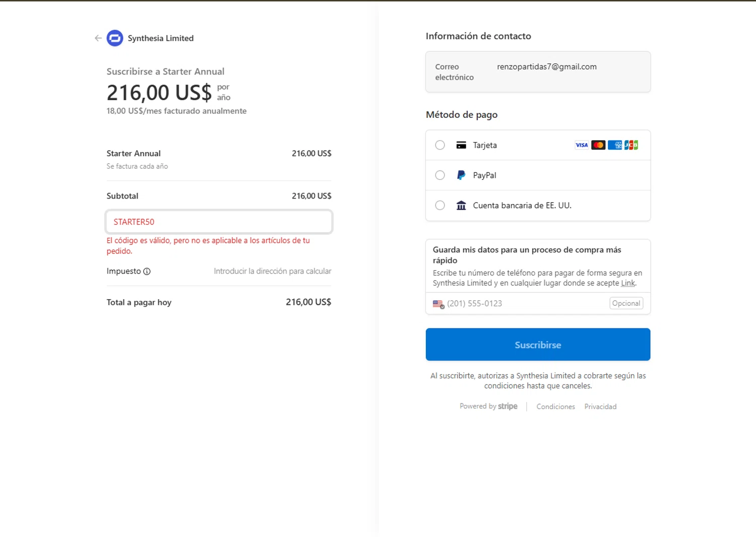Click the Synthesia logo icon
Viewport: 756px width, 537px height.
tap(115, 38)
